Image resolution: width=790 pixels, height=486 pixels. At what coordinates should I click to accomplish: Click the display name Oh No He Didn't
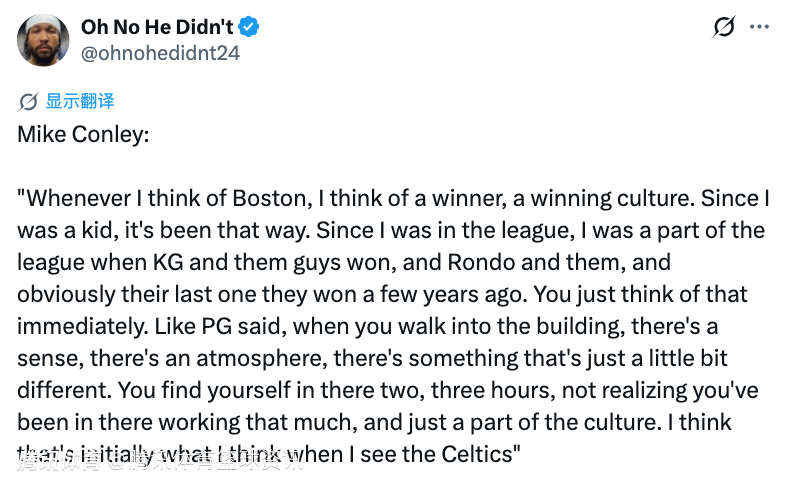click(157, 27)
